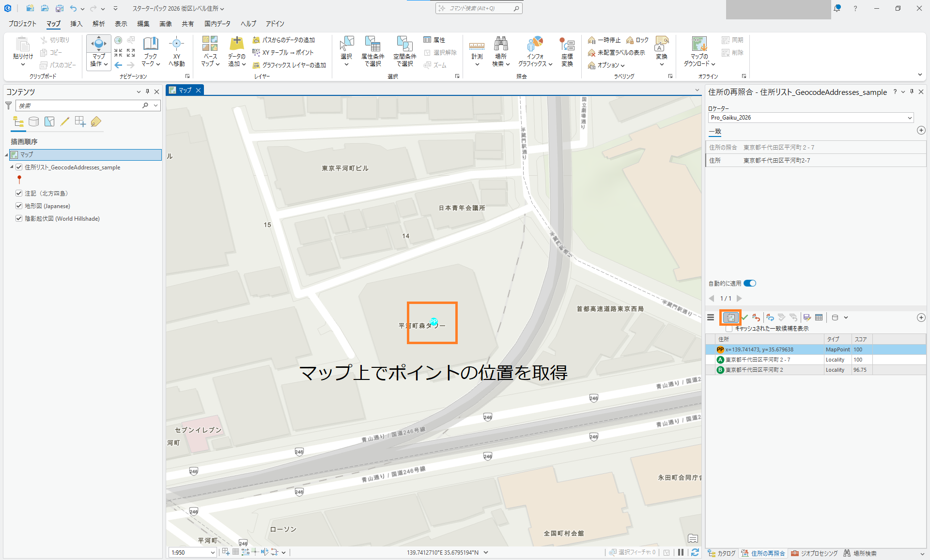
Task: Select the pick-from-map tool in rematch toolbar
Action: (730, 318)
